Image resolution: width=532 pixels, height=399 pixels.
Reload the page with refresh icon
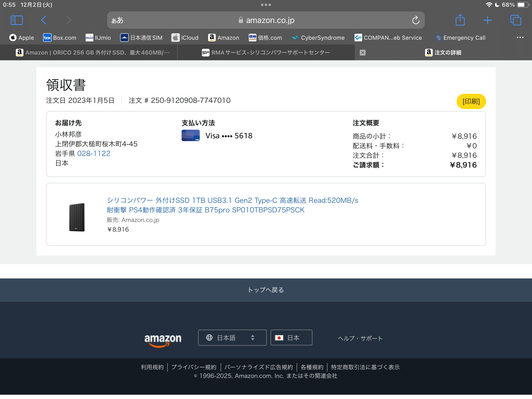[416, 20]
